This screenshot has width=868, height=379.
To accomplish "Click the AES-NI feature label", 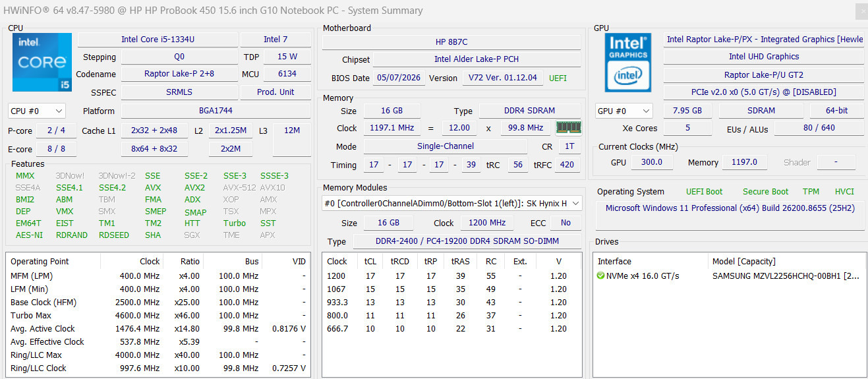I will tap(29, 235).
